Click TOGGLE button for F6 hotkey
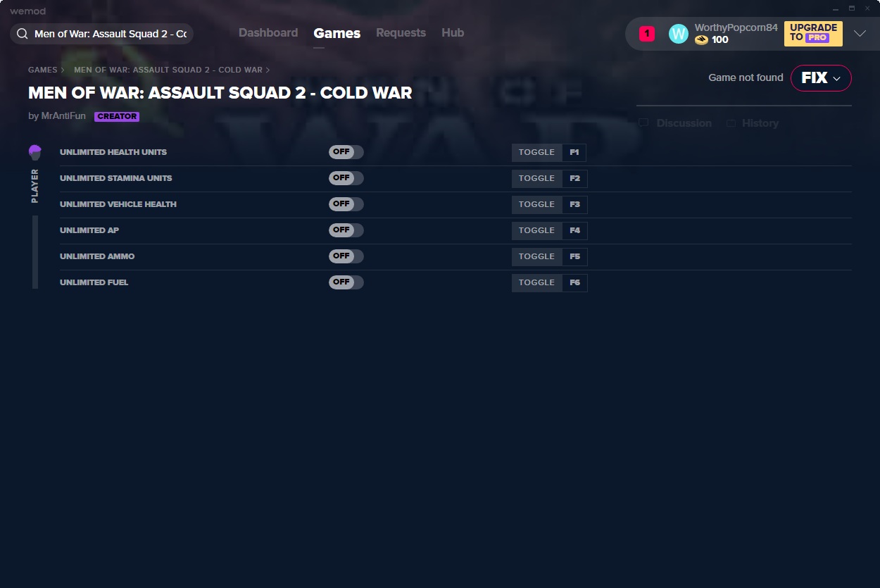This screenshot has width=880, height=588. (x=537, y=282)
